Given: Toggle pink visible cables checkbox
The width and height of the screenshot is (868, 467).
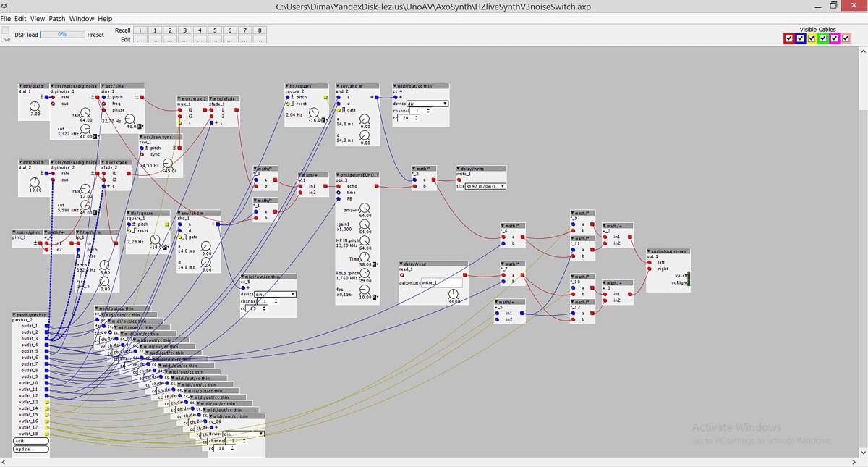Looking at the screenshot, I should (846, 38).
